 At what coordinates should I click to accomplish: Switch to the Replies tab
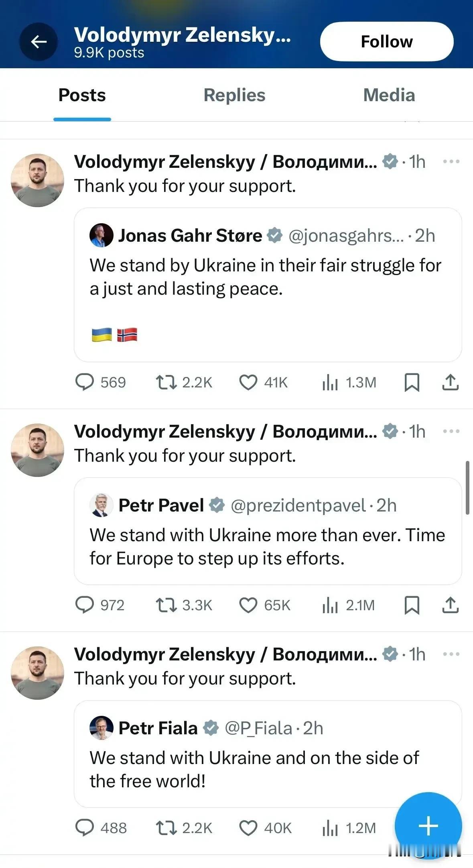pyautogui.click(x=235, y=95)
